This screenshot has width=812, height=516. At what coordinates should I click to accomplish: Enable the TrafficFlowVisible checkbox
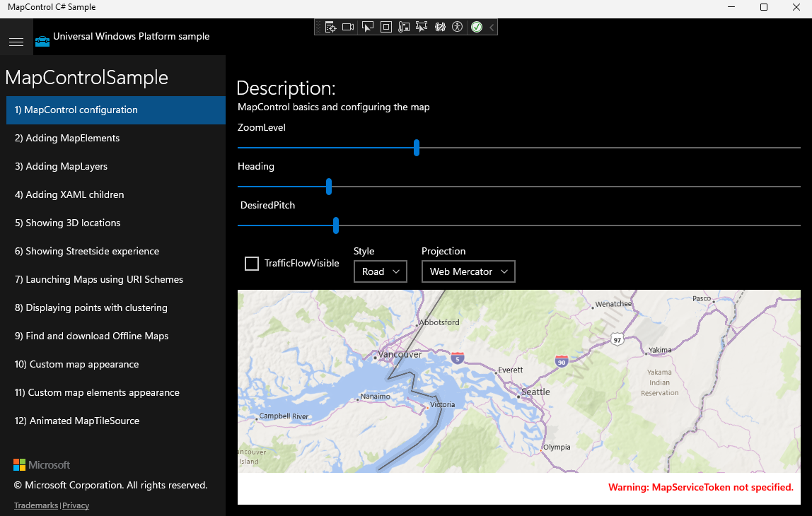point(252,264)
